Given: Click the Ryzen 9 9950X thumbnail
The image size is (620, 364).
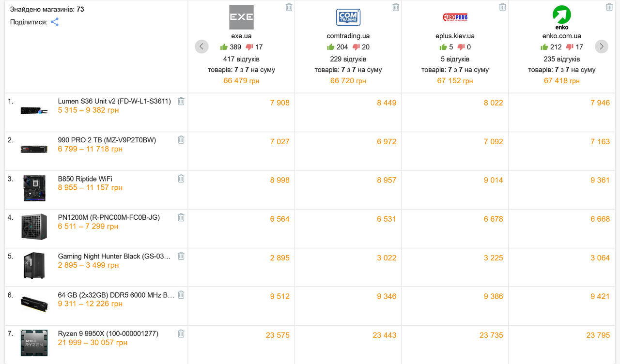Looking at the screenshot, I should (x=34, y=343).
